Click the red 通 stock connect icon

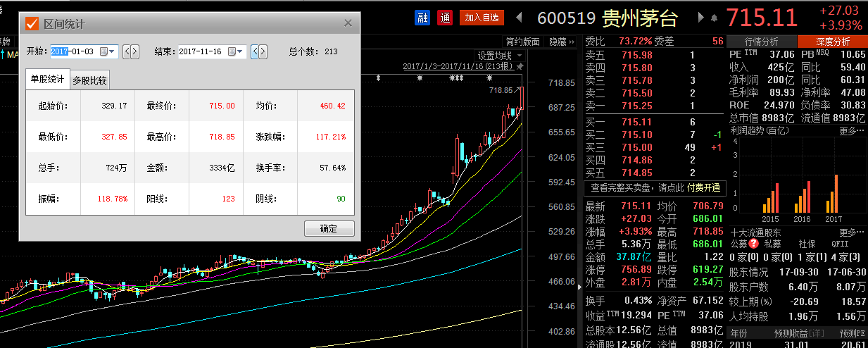click(x=444, y=18)
